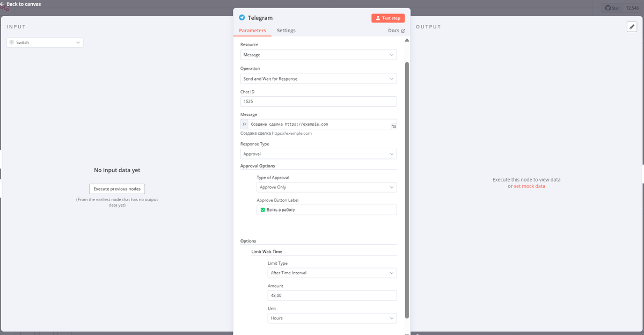Click the No input data yet message
The height and width of the screenshot is (335, 644).
click(117, 170)
